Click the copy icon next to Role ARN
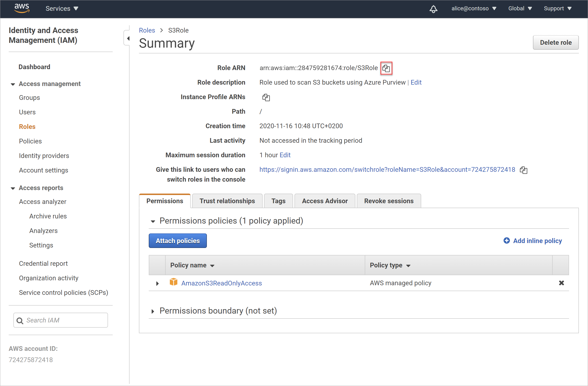 (x=386, y=68)
